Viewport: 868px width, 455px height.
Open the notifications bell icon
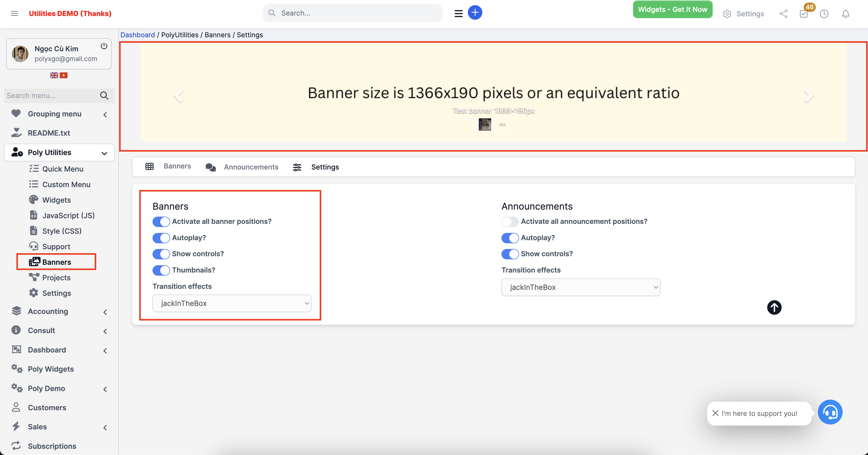(846, 14)
